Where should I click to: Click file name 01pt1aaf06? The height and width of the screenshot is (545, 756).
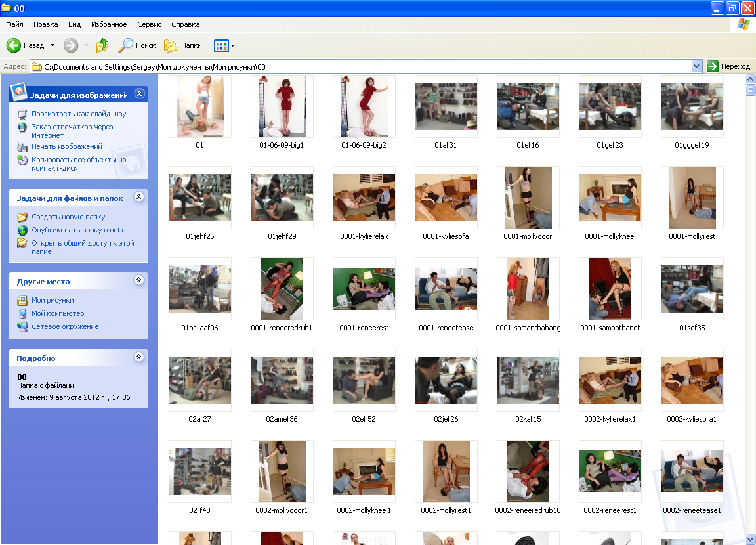pos(200,328)
